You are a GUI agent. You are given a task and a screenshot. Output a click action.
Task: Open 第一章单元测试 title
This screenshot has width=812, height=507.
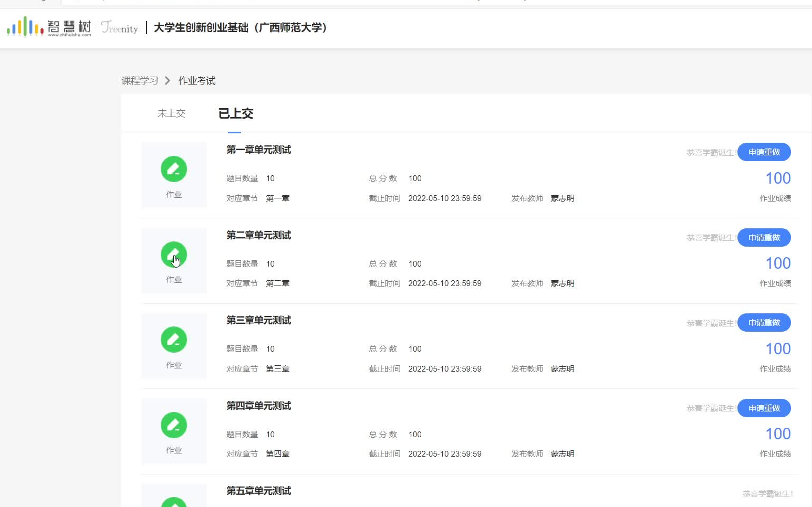click(x=258, y=150)
